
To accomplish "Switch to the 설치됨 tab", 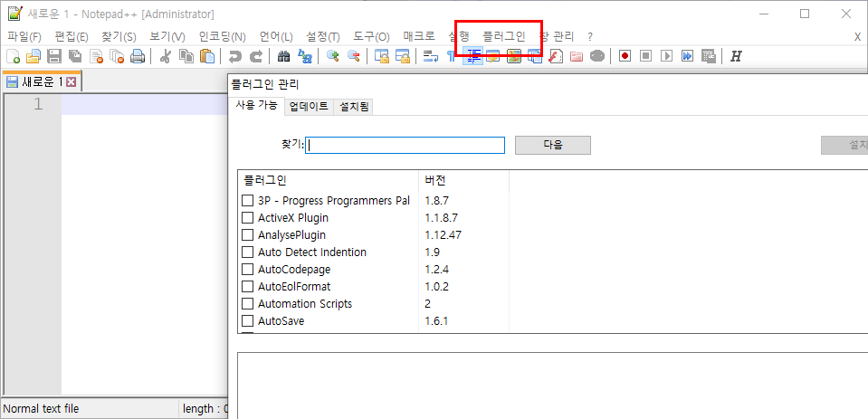I will coord(353,107).
